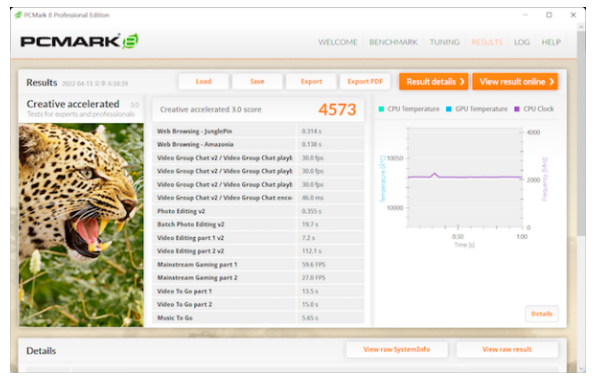Open the Log tab
Viewport: 596px width, 377px height.
pyautogui.click(x=522, y=42)
